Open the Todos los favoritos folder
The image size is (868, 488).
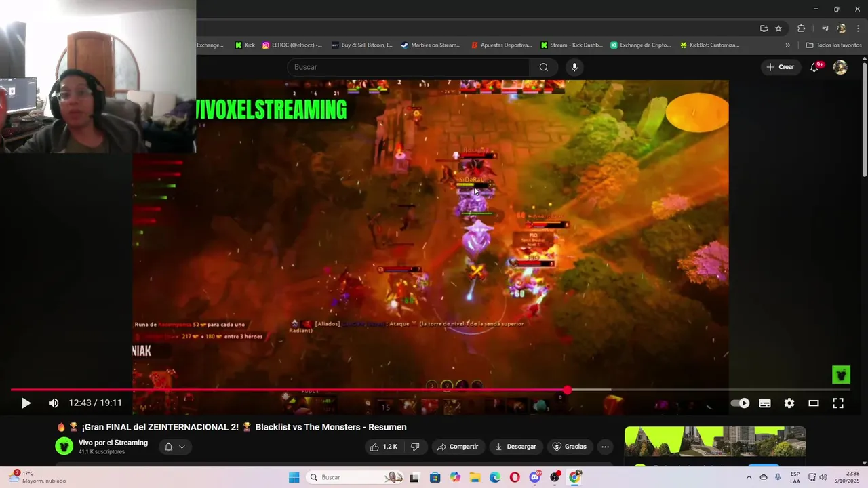(833, 45)
